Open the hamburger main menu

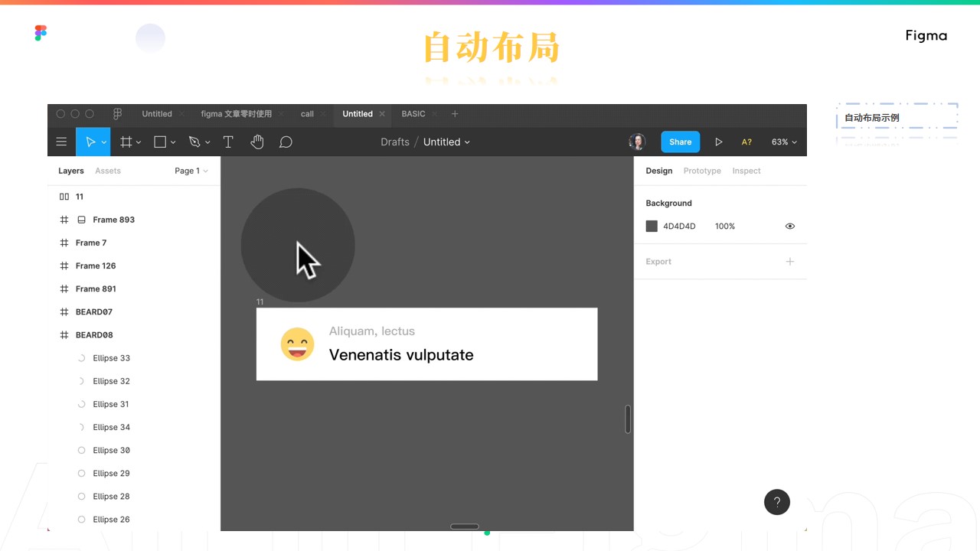point(61,142)
